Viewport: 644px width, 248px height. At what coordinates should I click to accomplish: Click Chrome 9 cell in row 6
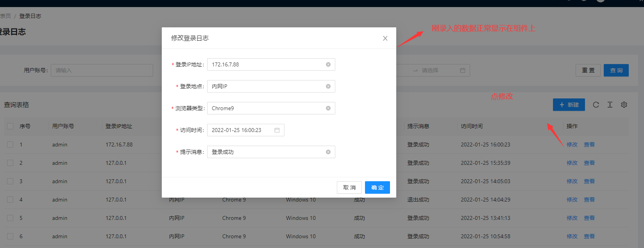tap(234, 236)
